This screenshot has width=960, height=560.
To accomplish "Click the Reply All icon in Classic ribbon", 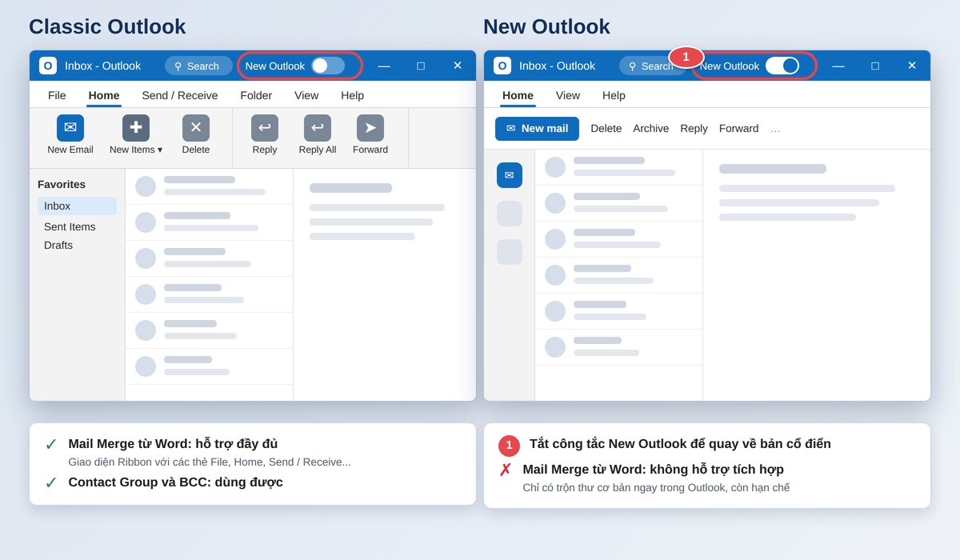I will [318, 128].
